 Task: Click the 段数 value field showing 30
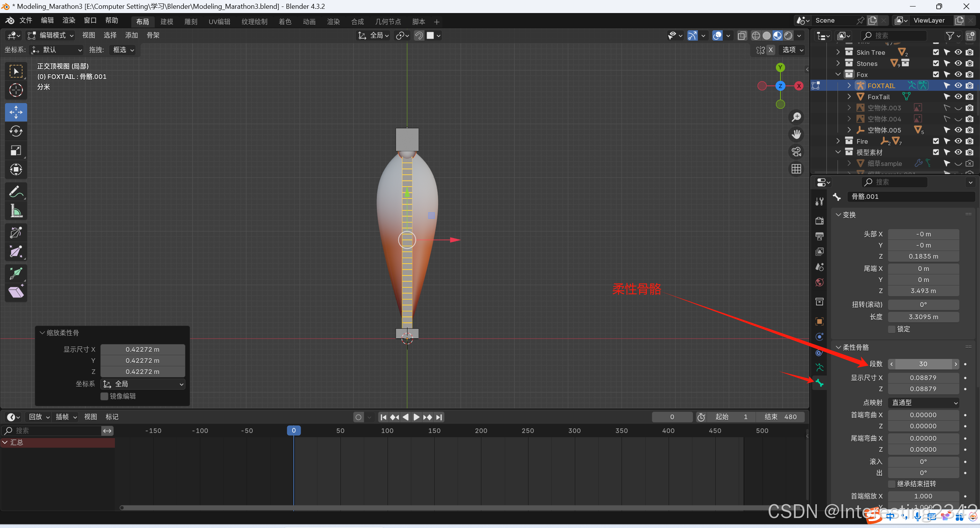[923, 364]
